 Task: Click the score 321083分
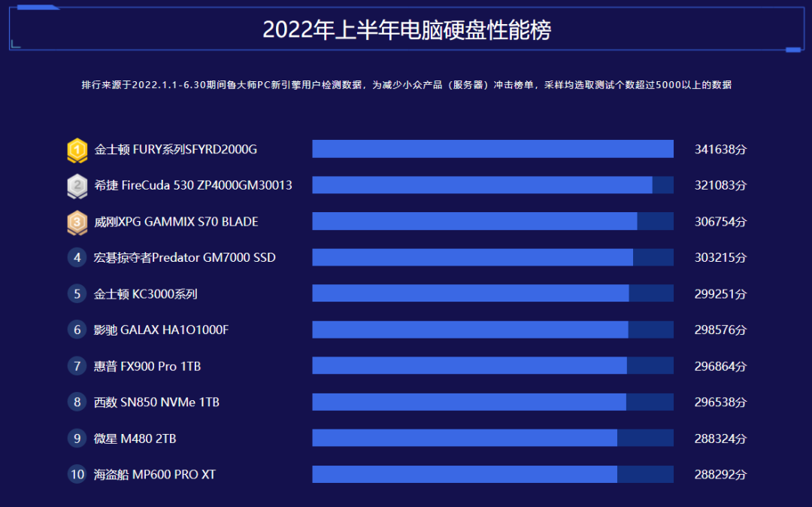click(x=720, y=185)
